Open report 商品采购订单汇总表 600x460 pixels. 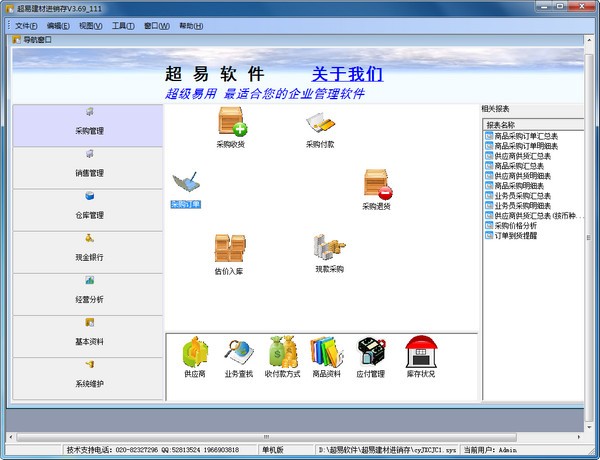[522, 136]
